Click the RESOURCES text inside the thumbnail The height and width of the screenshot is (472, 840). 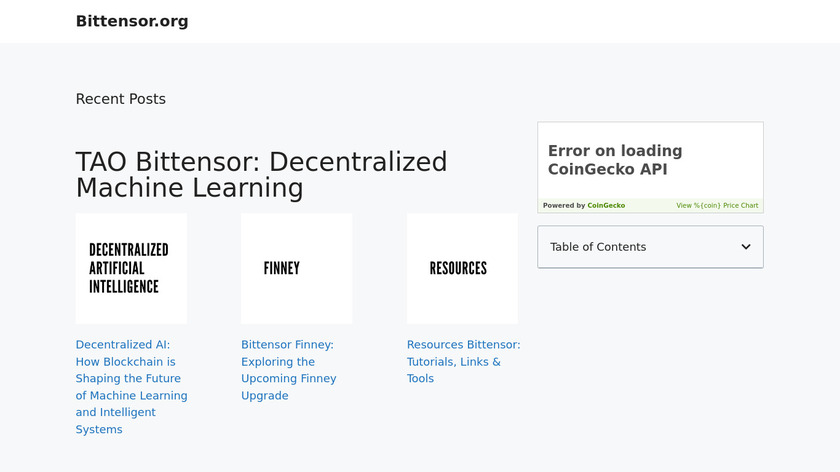[x=458, y=268]
